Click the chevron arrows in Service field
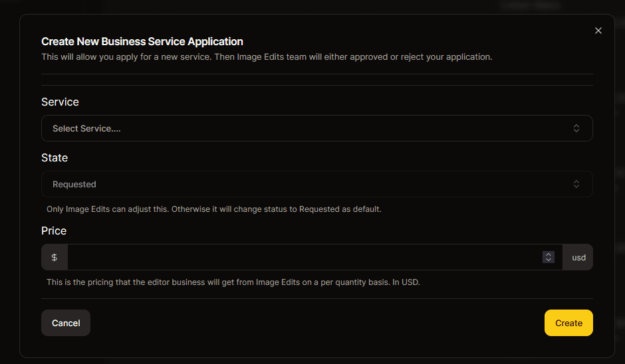 [x=576, y=128]
